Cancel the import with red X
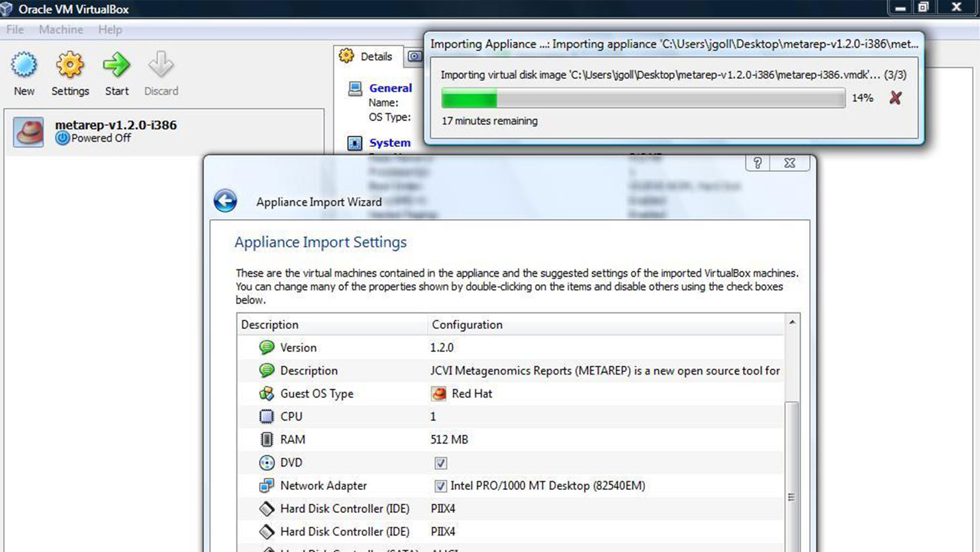The width and height of the screenshot is (980, 552). [895, 98]
